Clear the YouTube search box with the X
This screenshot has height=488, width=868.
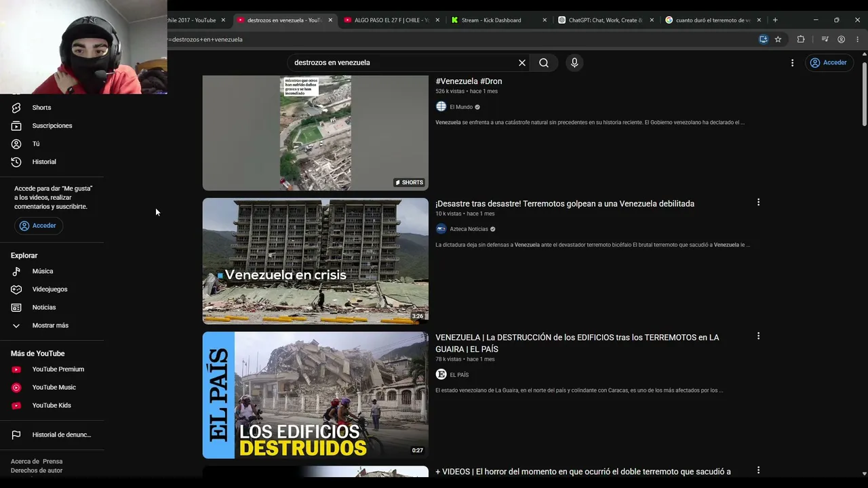click(x=522, y=62)
